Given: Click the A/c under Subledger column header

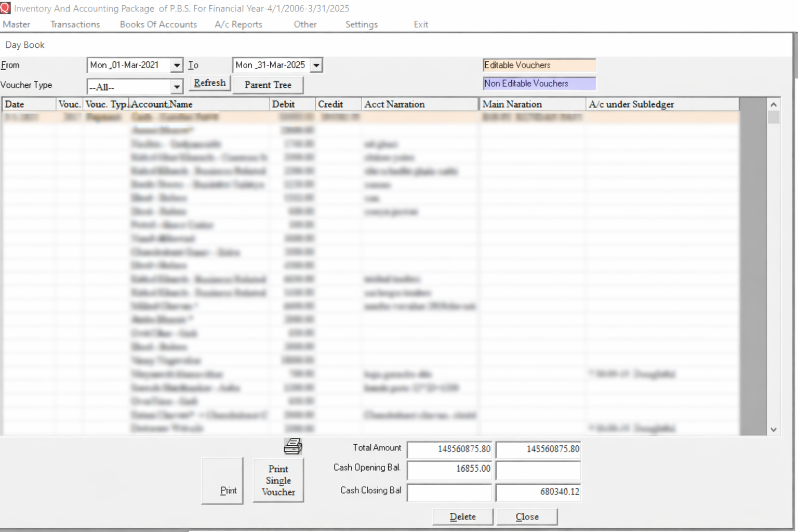Looking at the screenshot, I should pos(662,104).
